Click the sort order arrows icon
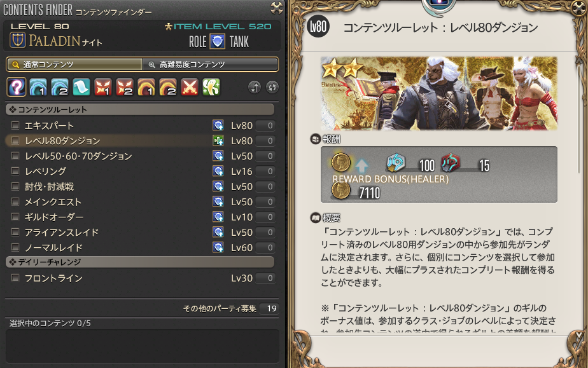This screenshot has height=368, width=588. point(255,87)
